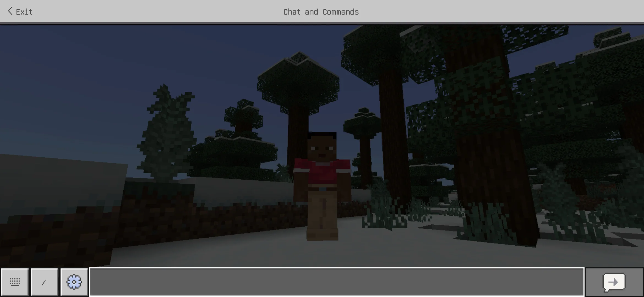Send message with the arrow speech-bubble button

(614, 282)
